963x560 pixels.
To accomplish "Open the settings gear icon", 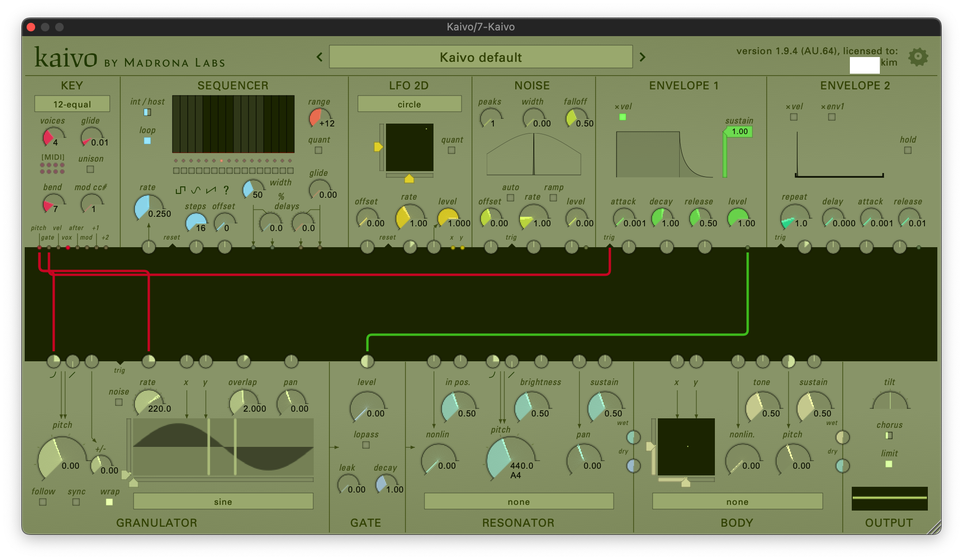I will pyautogui.click(x=918, y=57).
